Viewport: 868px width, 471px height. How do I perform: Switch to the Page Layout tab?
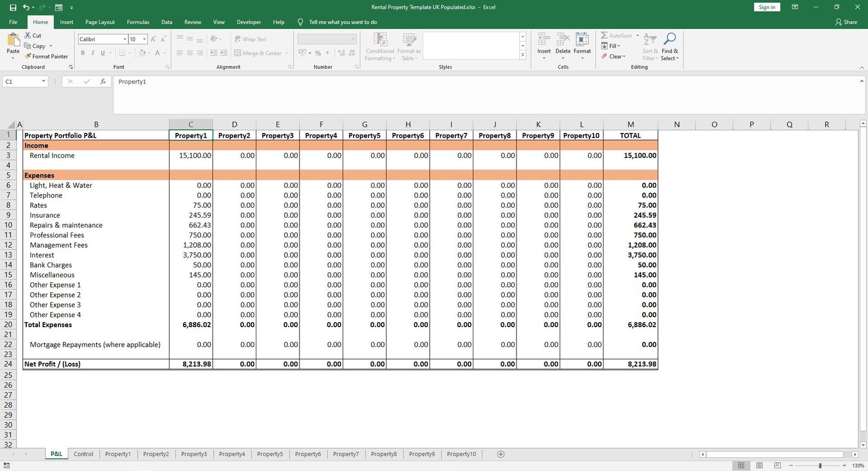tap(100, 22)
